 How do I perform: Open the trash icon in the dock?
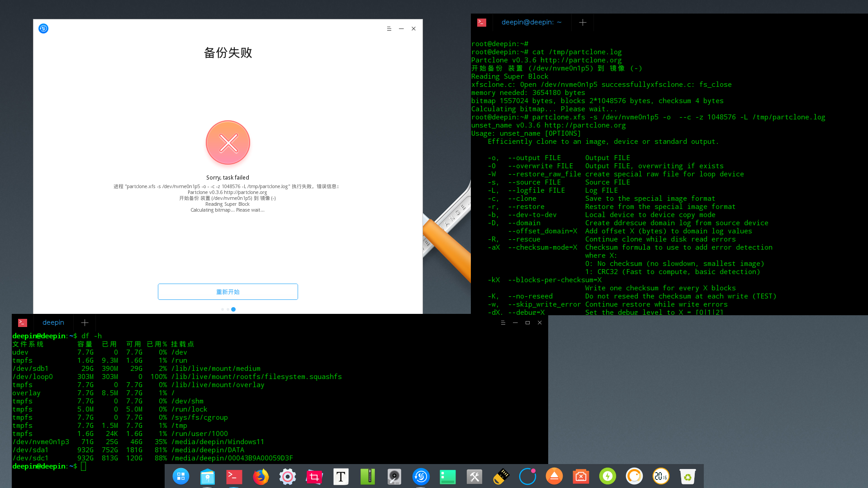tap(687, 476)
